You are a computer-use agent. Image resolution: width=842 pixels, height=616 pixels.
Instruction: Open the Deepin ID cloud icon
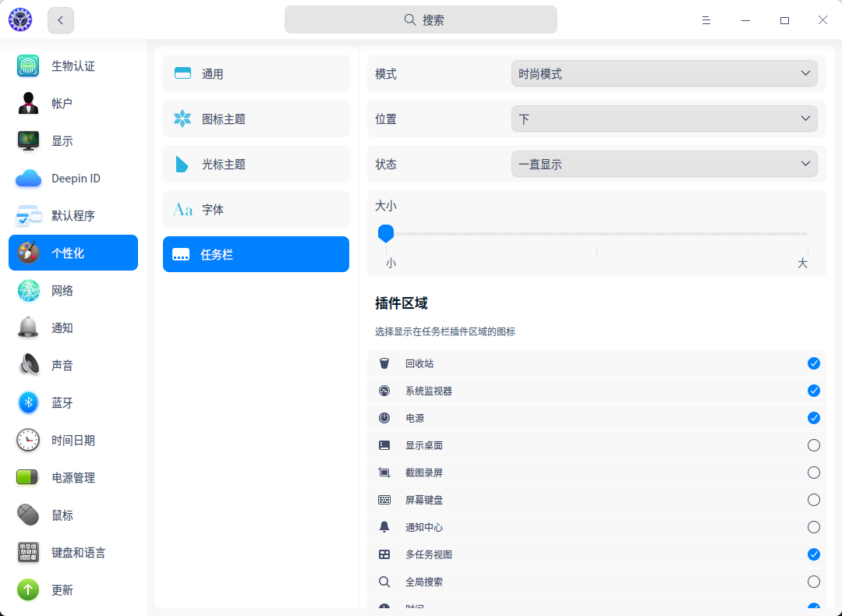[28, 179]
